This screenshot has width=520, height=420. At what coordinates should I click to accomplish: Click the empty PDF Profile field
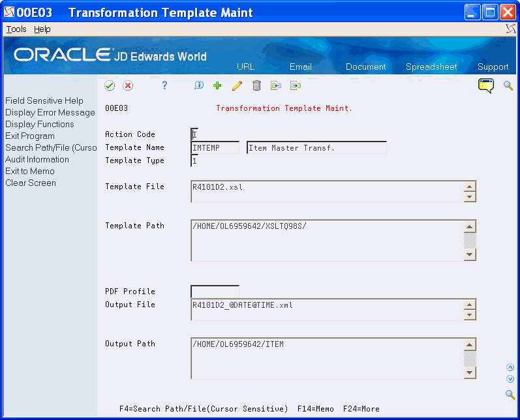pyautogui.click(x=215, y=292)
